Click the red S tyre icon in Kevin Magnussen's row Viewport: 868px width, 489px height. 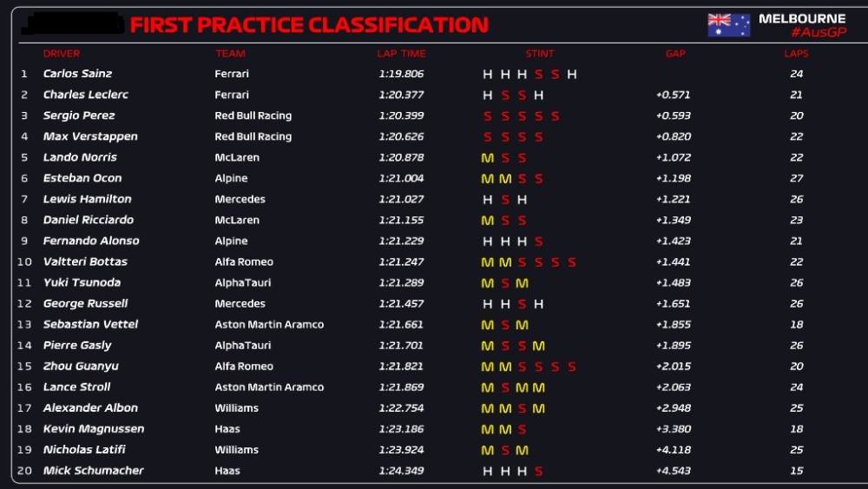click(522, 429)
